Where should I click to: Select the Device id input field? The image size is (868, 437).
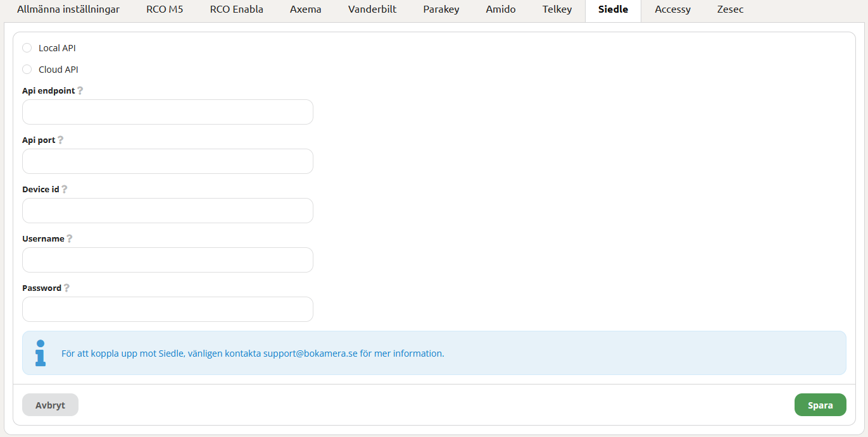tap(168, 211)
